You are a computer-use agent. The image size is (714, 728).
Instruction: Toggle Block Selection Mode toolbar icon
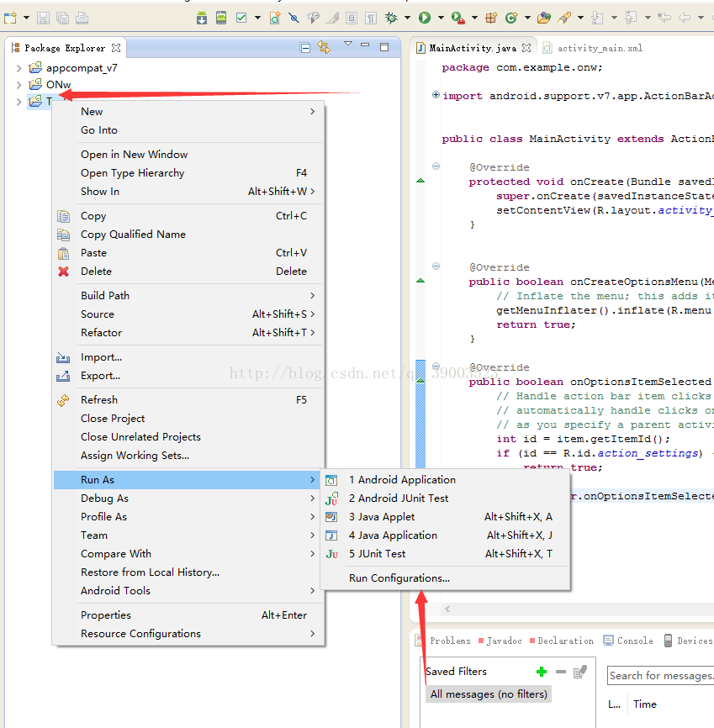pyautogui.click(x=352, y=18)
